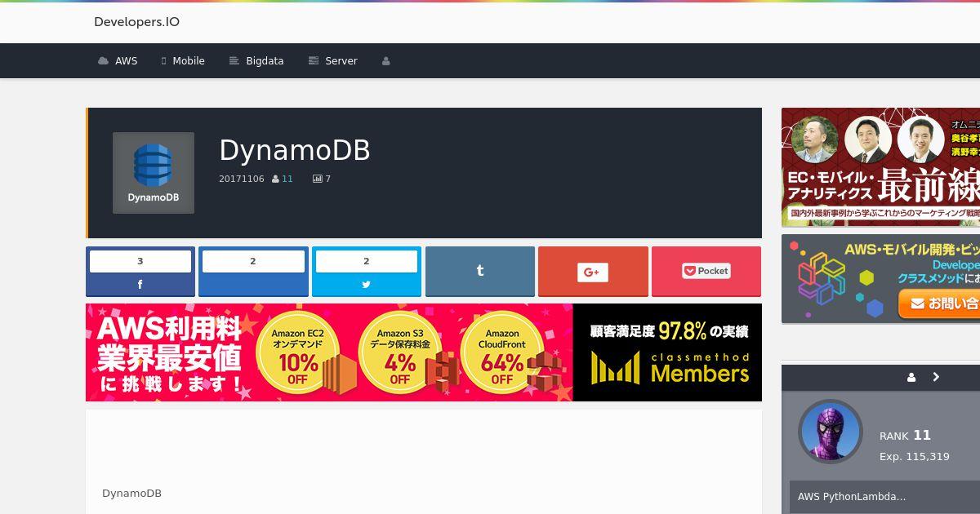Share the article on Google Plus

click(593, 272)
